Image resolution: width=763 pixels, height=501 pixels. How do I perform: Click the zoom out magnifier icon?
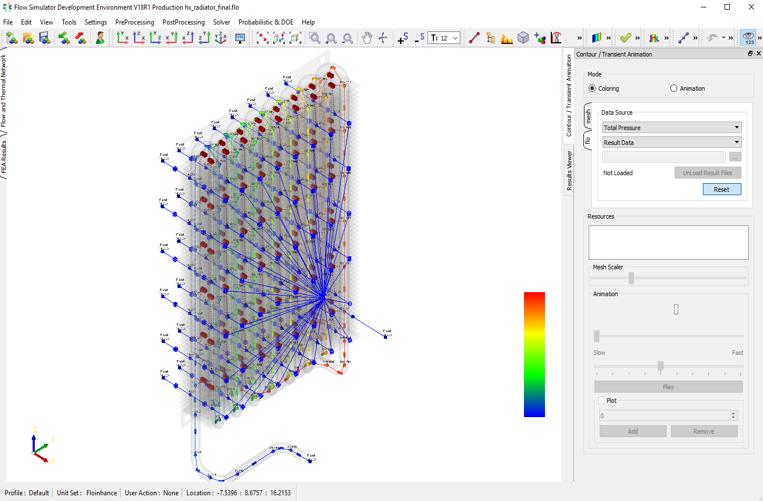pyautogui.click(x=347, y=38)
